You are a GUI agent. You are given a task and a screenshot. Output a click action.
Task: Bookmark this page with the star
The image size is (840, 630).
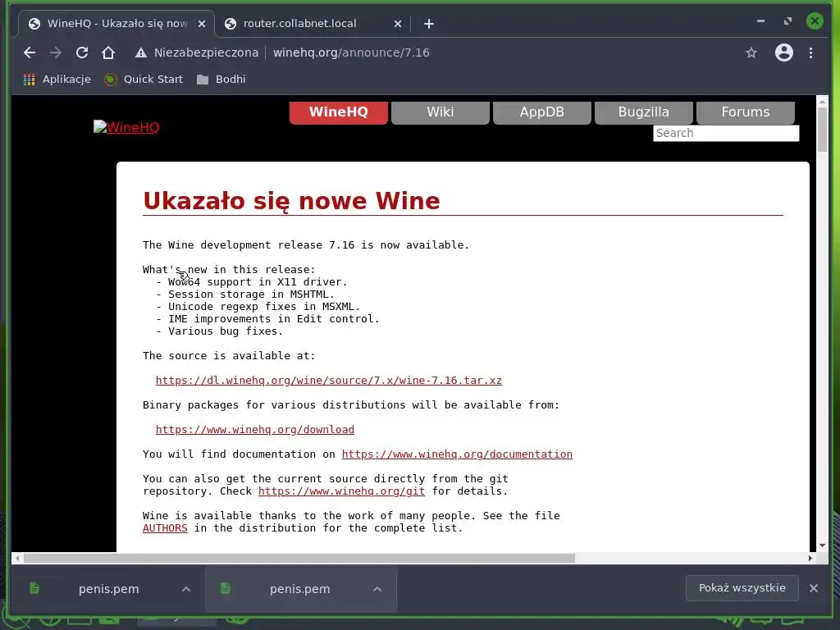(751, 52)
